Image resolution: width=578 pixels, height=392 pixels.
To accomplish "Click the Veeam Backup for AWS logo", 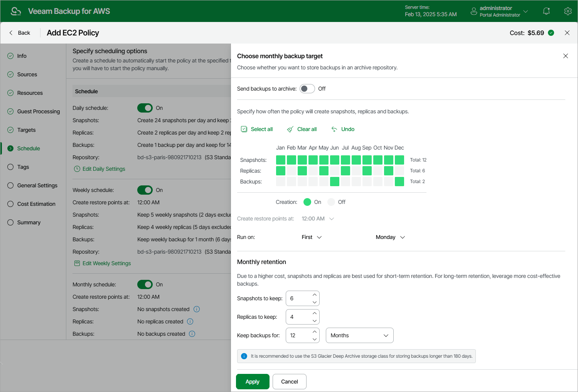I will point(15,11).
